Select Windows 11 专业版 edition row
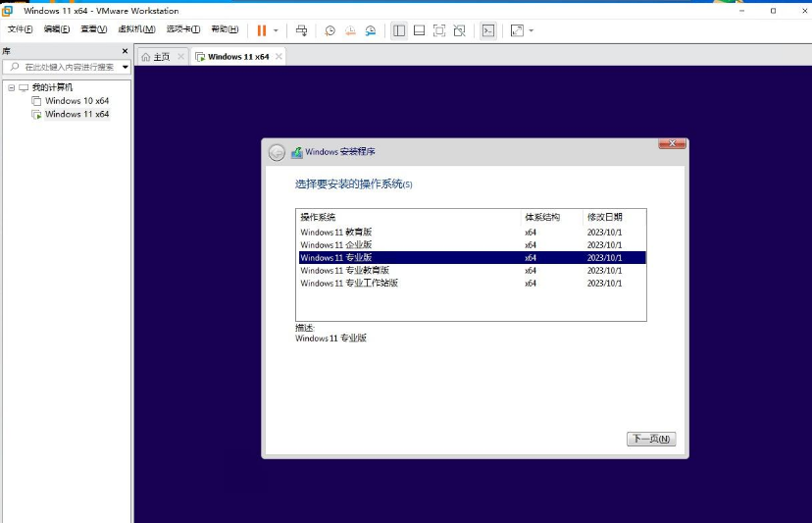The height and width of the screenshot is (523, 812). tap(473, 258)
